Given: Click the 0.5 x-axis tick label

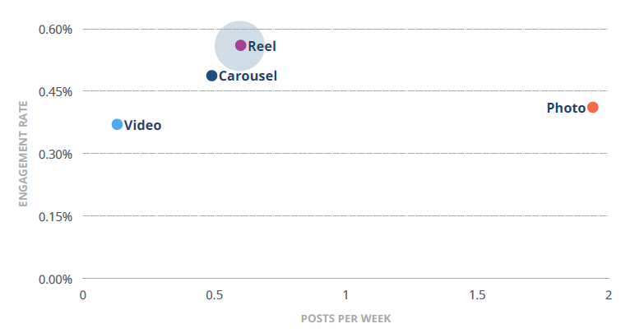Looking at the screenshot, I should tap(215, 295).
